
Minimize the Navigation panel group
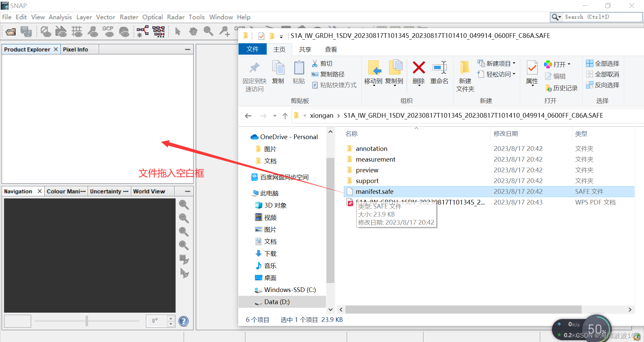pyautogui.click(x=187, y=191)
